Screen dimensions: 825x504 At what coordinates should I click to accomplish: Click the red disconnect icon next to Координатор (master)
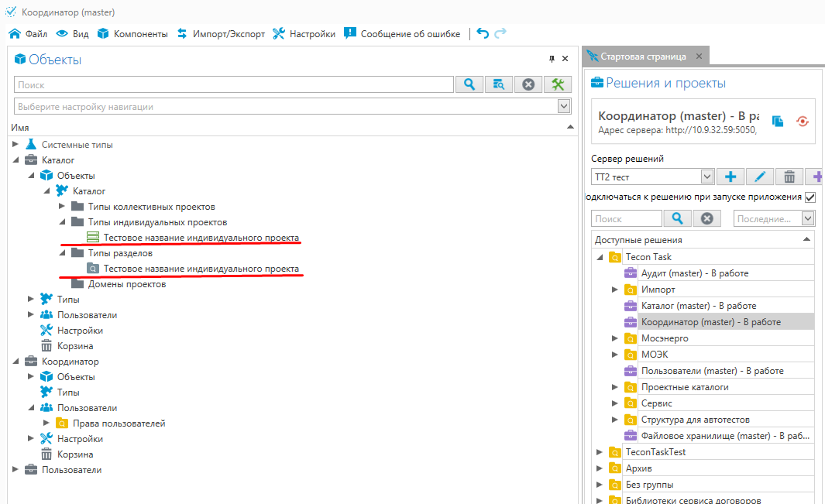[803, 121]
